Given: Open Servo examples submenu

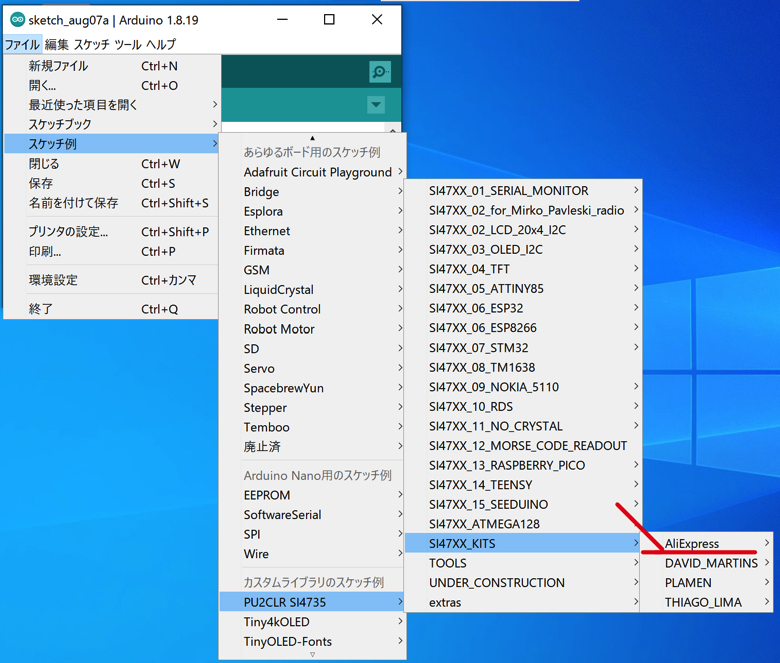Looking at the screenshot, I should 312,368.
